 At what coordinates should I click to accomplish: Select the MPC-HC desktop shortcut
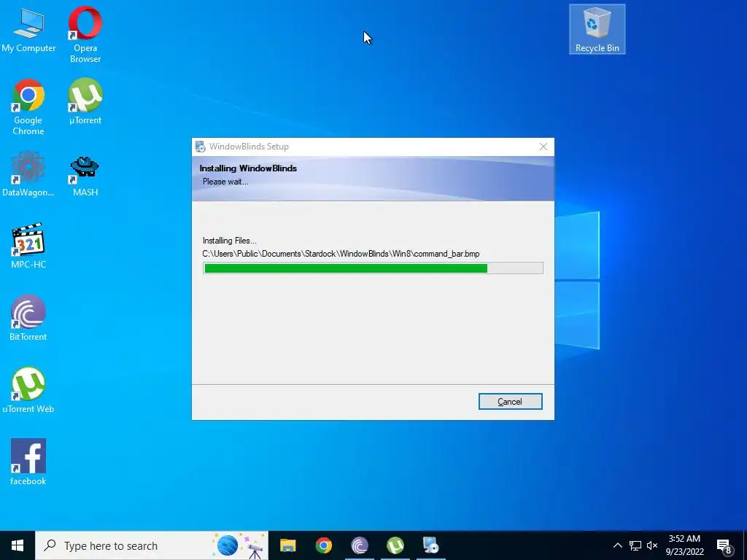click(28, 246)
